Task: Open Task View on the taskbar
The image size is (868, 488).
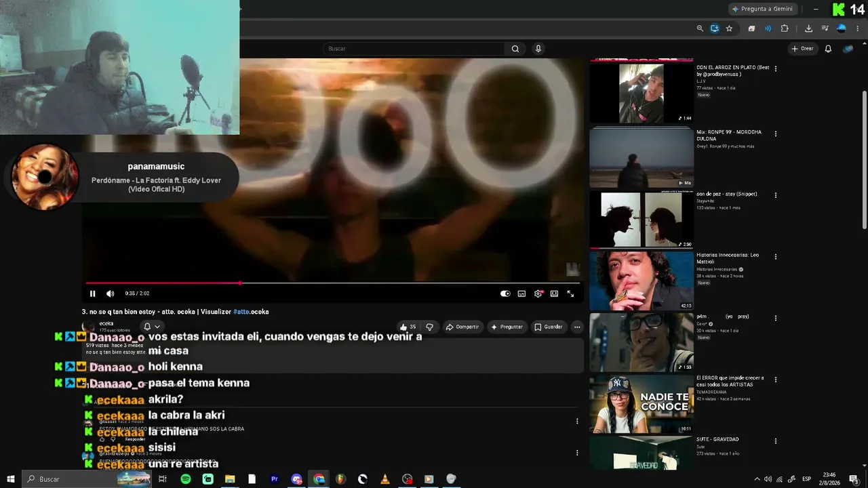Action: [x=163, y=479]
